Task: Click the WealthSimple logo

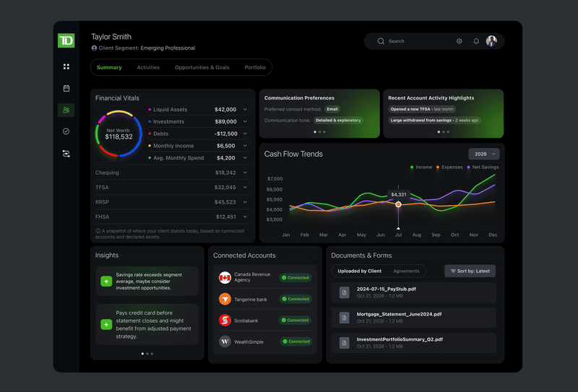Action: pos(225,341)
